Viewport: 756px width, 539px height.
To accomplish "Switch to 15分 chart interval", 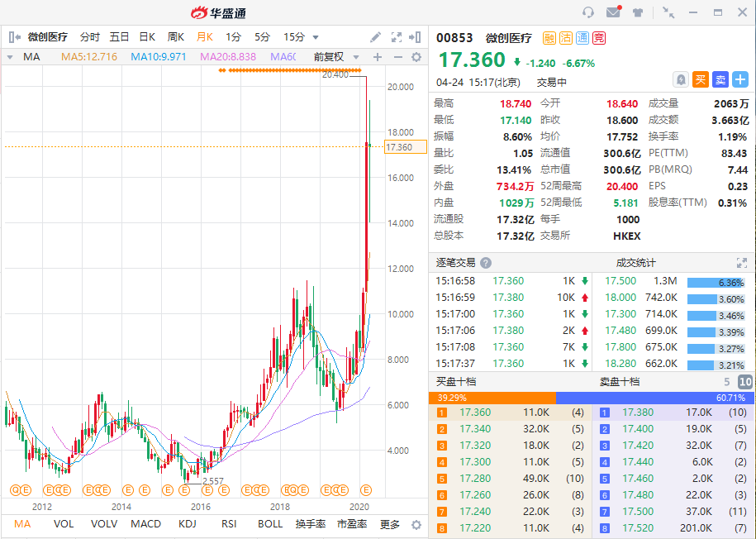I will point(294,37).
